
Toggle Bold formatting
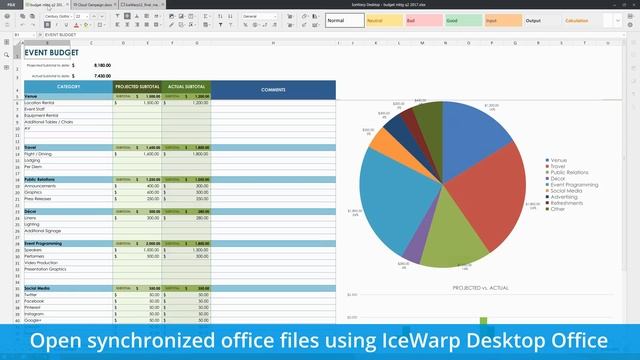point(47,25)
